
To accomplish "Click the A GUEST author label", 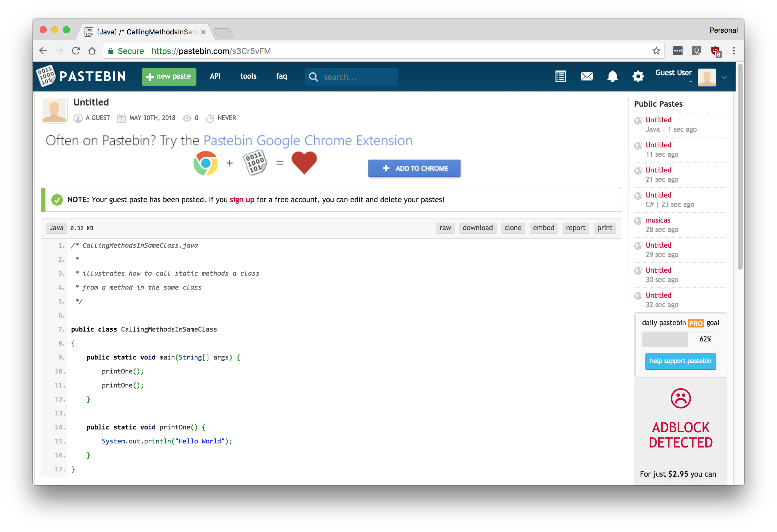I will click(97, 118).
